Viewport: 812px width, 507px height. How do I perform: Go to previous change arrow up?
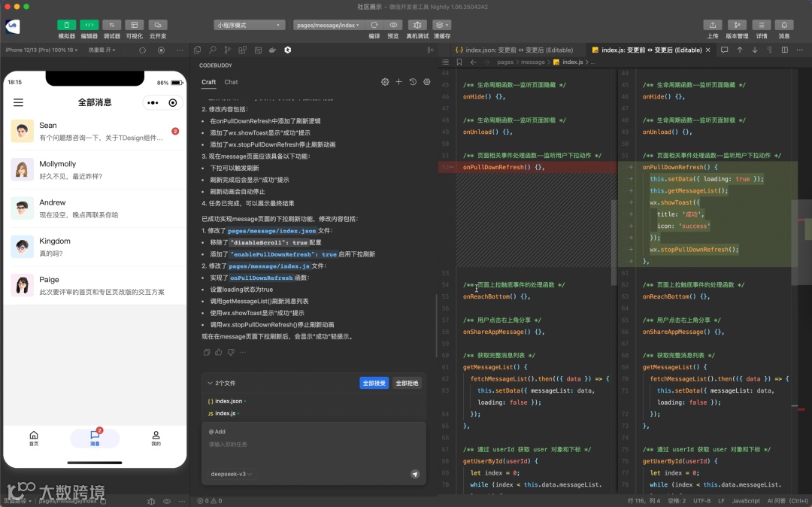coord(740,50)
